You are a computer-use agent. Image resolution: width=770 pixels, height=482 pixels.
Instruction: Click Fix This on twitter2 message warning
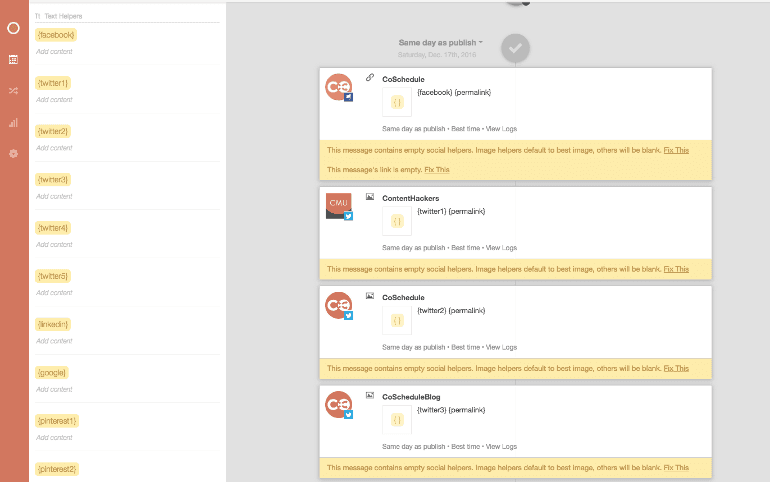click(676, 368)
